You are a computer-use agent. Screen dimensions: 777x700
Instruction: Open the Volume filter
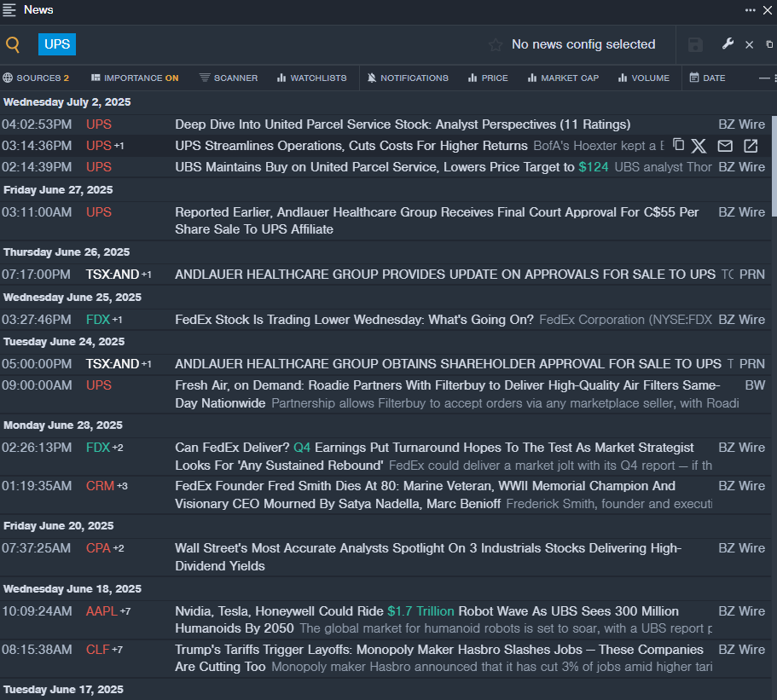pyautogui.click(x=644, y=78)
